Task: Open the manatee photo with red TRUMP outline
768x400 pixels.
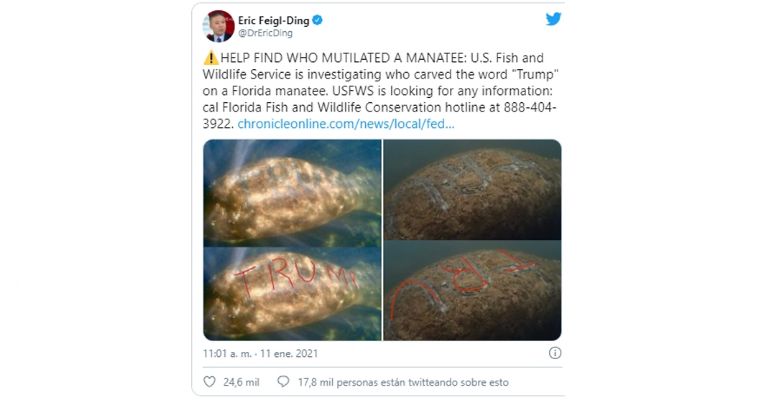Action: coord(292,293)
